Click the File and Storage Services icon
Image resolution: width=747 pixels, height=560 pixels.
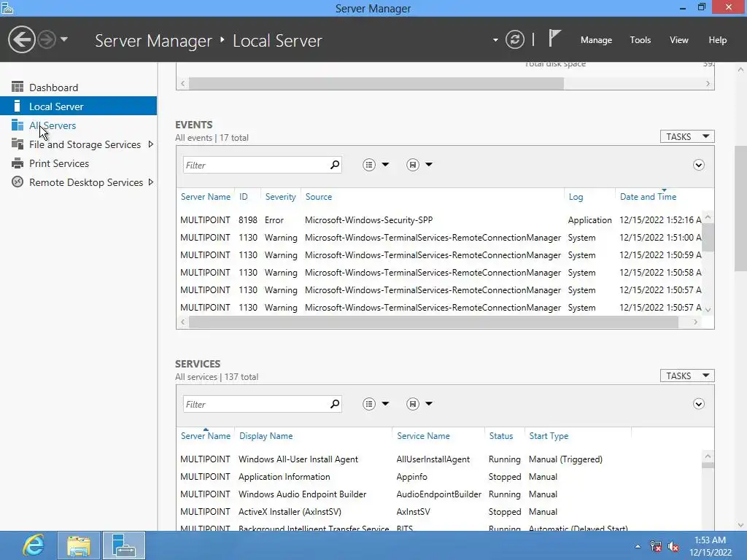click(18, 144)
